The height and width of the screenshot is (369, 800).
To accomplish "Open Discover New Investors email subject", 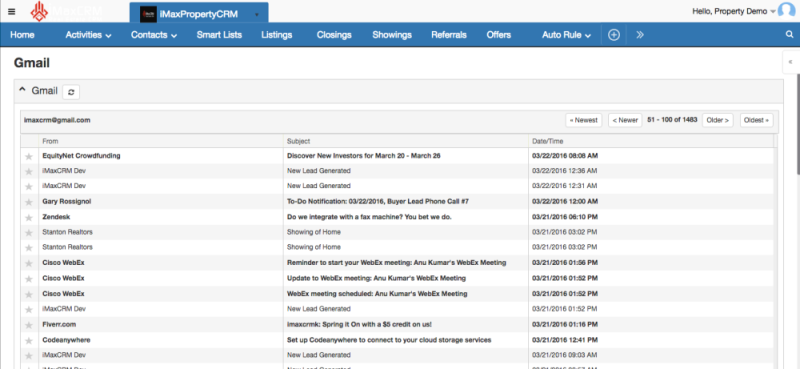I will 364,156.
